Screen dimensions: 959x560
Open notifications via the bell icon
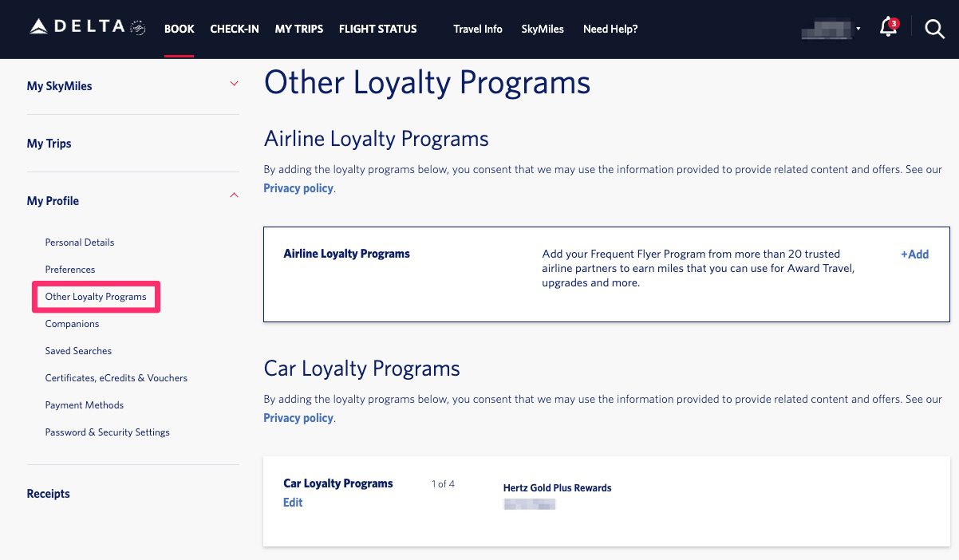888,30
